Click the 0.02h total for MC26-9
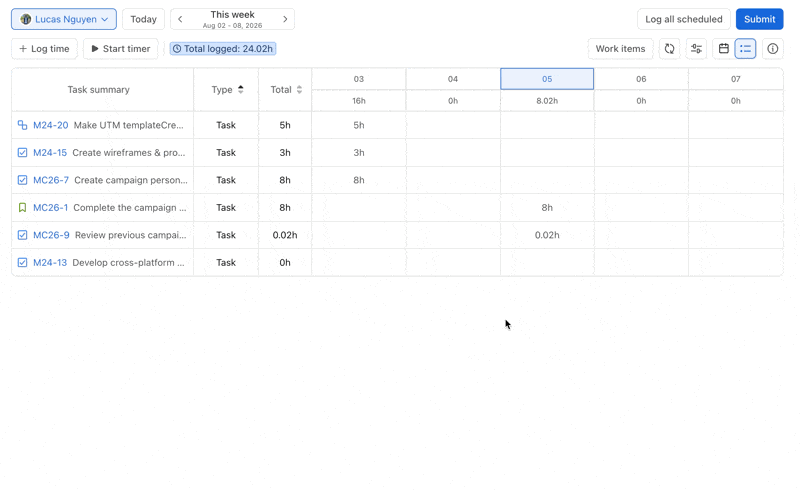 tap(285, 235)
